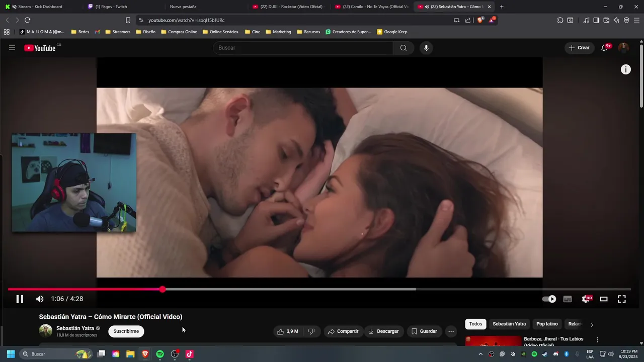The height and width of the screenshot is (362, 644).
Task: Open the Crear menu
Action: (579, 48)
